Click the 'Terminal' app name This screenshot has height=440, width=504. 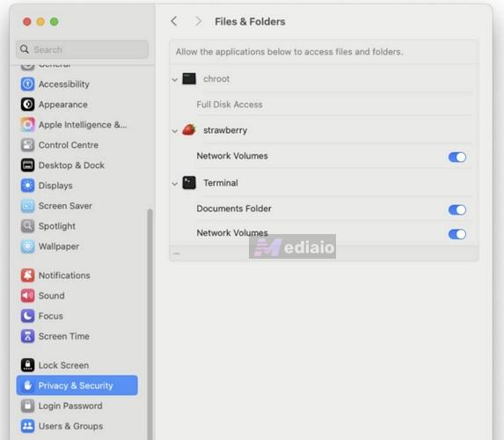(221, 183)
